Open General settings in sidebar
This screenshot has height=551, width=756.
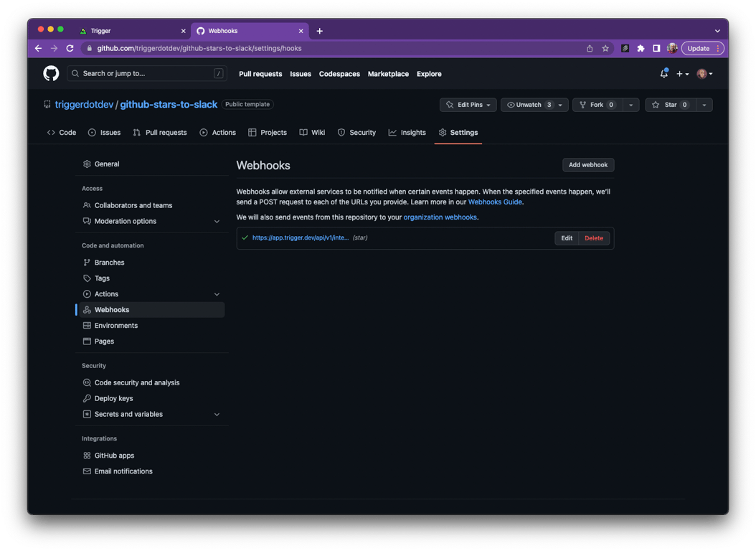pyautogui.click(x=151, y=164)
